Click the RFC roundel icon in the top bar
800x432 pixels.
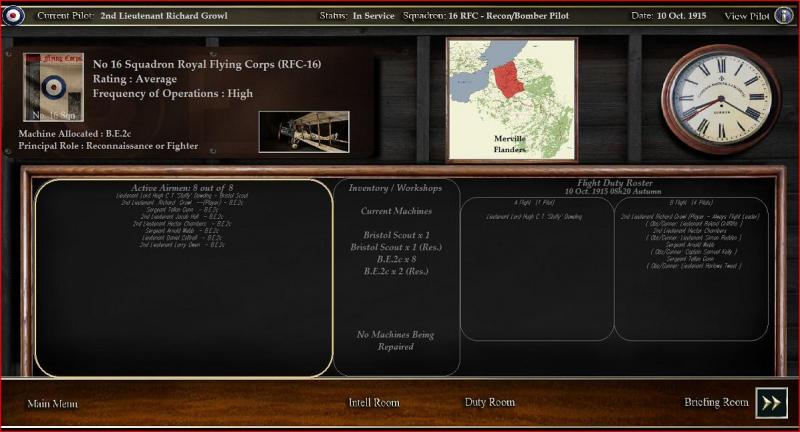13,16
